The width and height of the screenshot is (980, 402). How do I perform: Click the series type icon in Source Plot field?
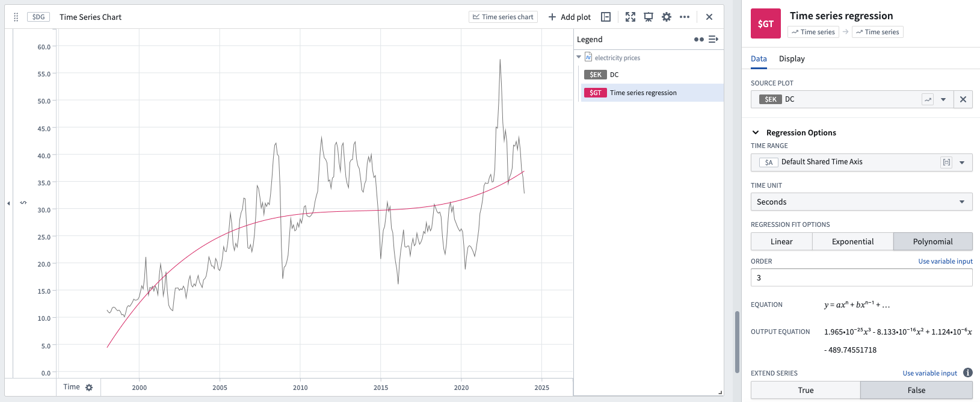tap(928, 99)
